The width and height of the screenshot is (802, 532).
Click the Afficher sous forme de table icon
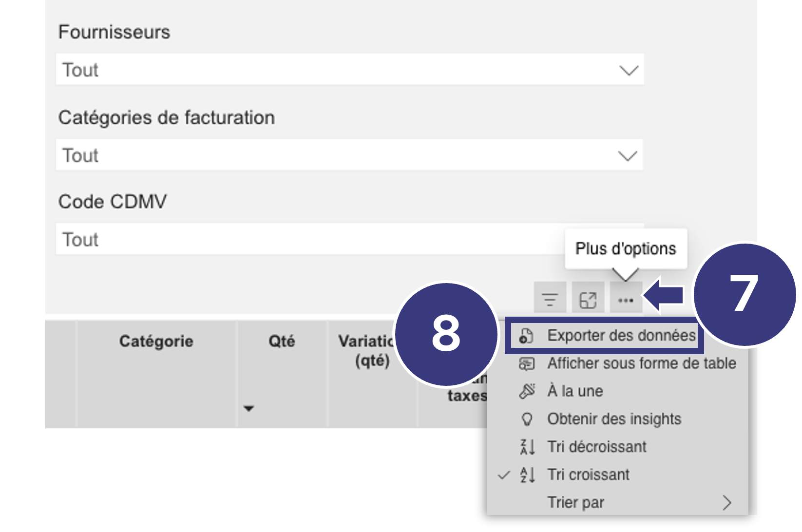(527, 363)
